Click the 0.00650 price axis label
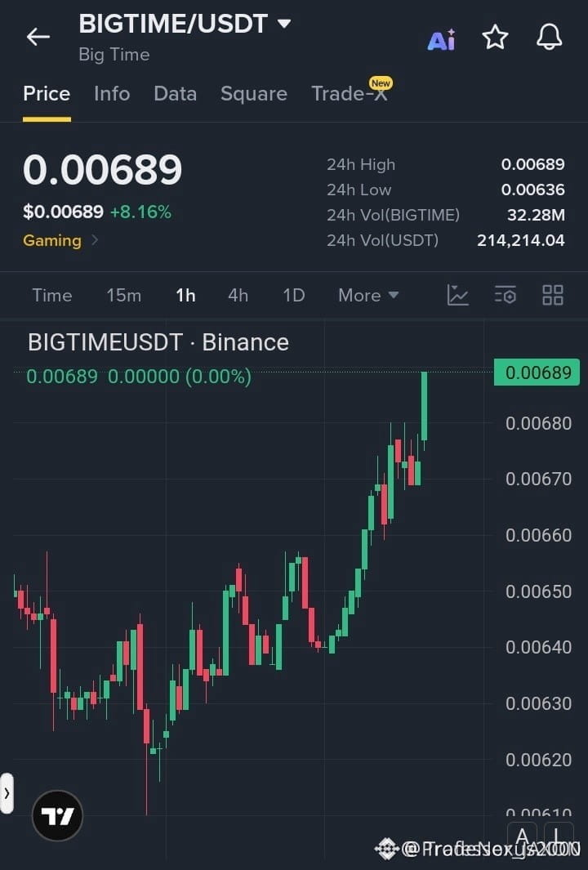Image resolution: width=588 pixels, height=870 pixels. pyautogui.click(x=539, y=591)
